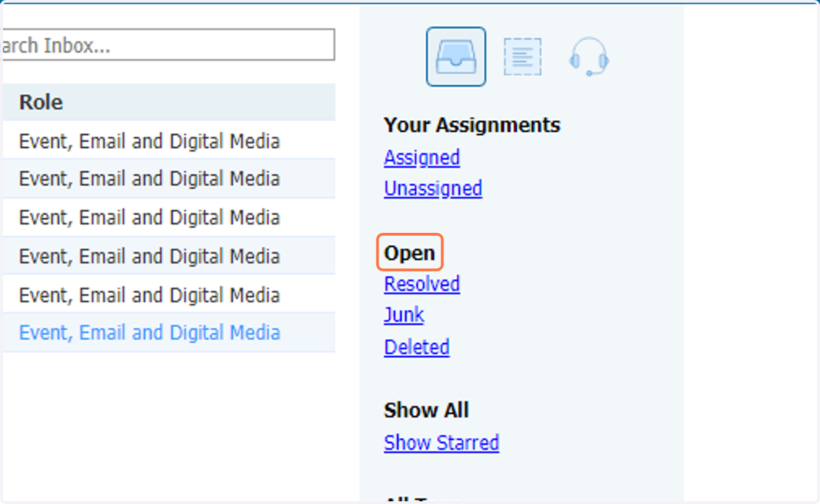Open the Assigned link
Viewport: 820px width, 504px height.
tap(422, 158)
